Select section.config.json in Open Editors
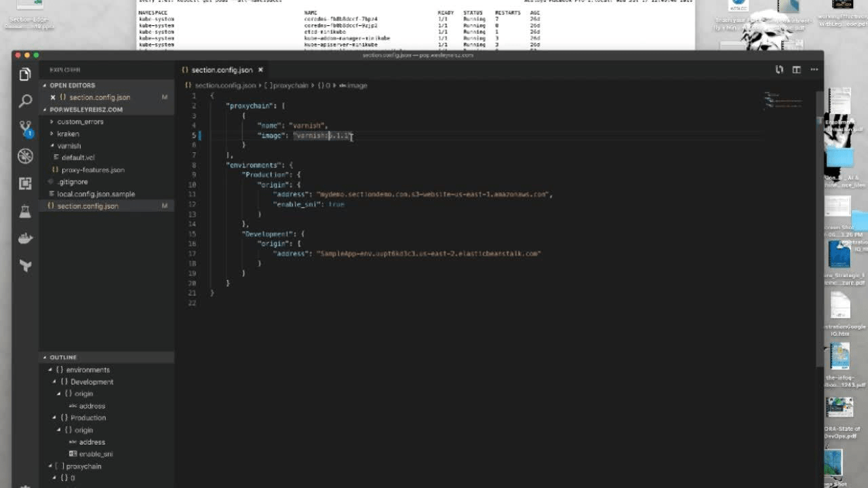Viewport: 868px width, 488px height. 100,97
